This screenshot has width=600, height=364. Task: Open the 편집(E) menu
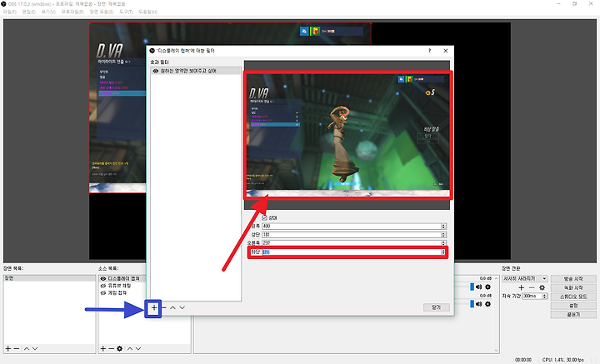[x=28, y=12]
